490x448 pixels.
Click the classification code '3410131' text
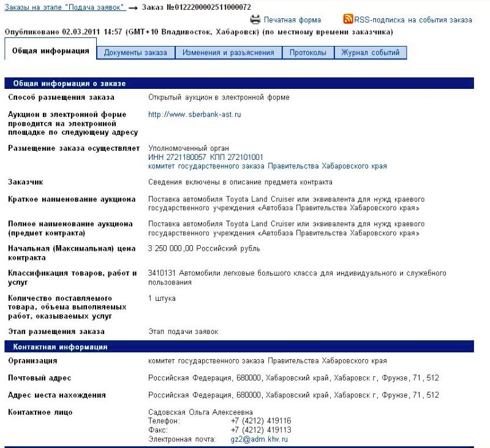pos(161,273)
